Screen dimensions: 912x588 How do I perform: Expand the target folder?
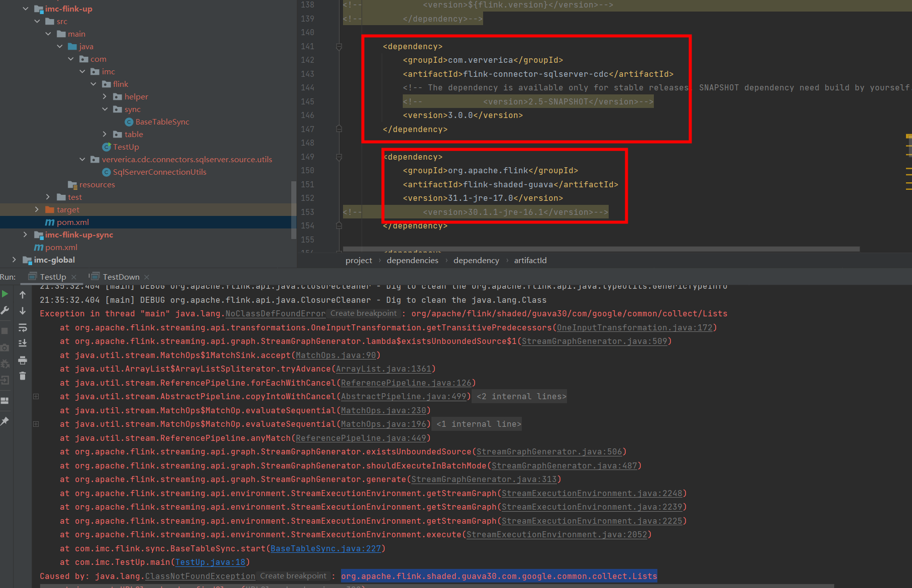pos(37,209)
